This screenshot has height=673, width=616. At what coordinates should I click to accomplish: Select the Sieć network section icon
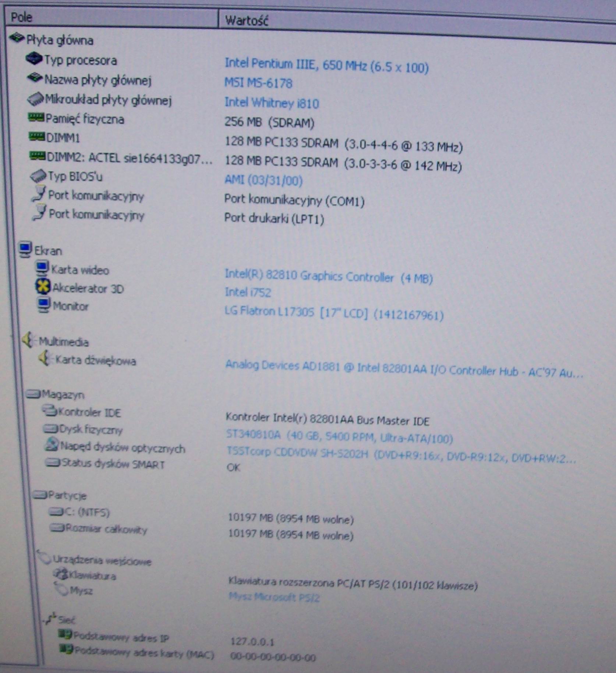tap(50, 619)
